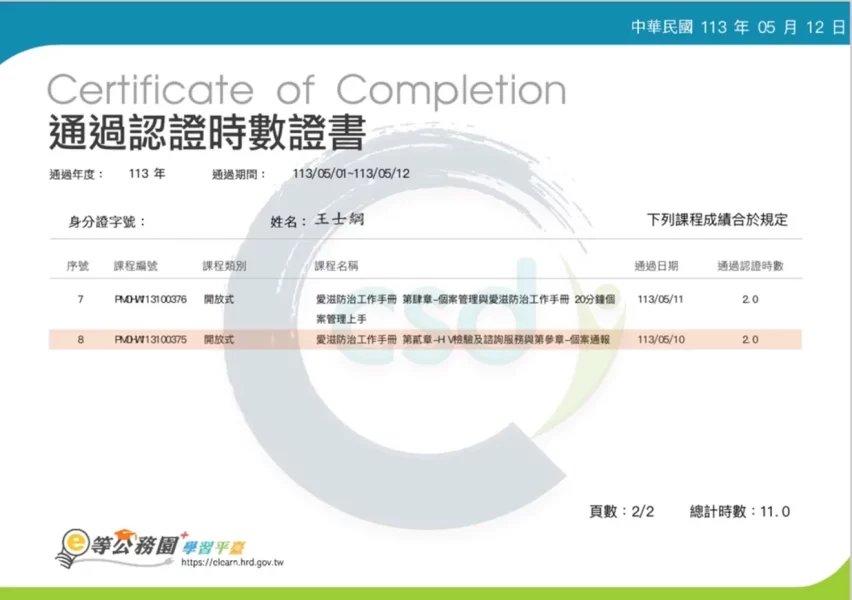852x600 pixels.
Task: Click the pass date 113/05/11
Action: pyautogui.click(x=658, y=298)
